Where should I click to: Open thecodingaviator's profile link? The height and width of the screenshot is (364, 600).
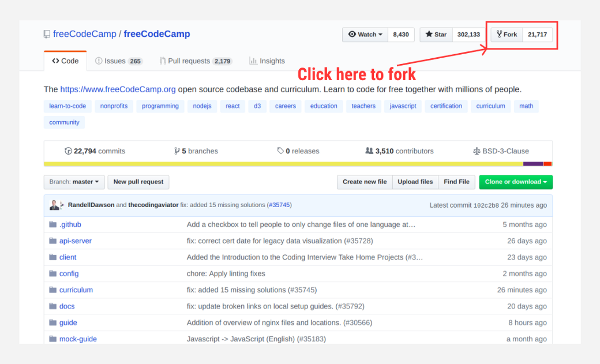pos(153,205)
